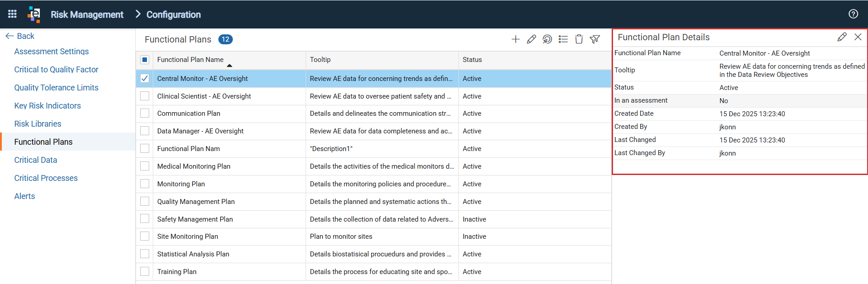Go to Quality Tolerance Limits
The width and height of the screenshot is (868, 284).
click(56, 88)
